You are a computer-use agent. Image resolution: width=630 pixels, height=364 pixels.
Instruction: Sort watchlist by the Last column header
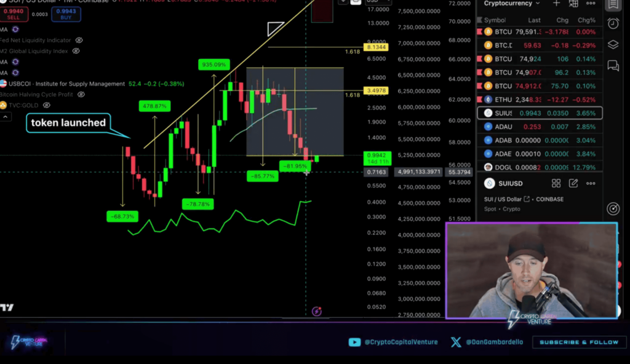(534, 20)
